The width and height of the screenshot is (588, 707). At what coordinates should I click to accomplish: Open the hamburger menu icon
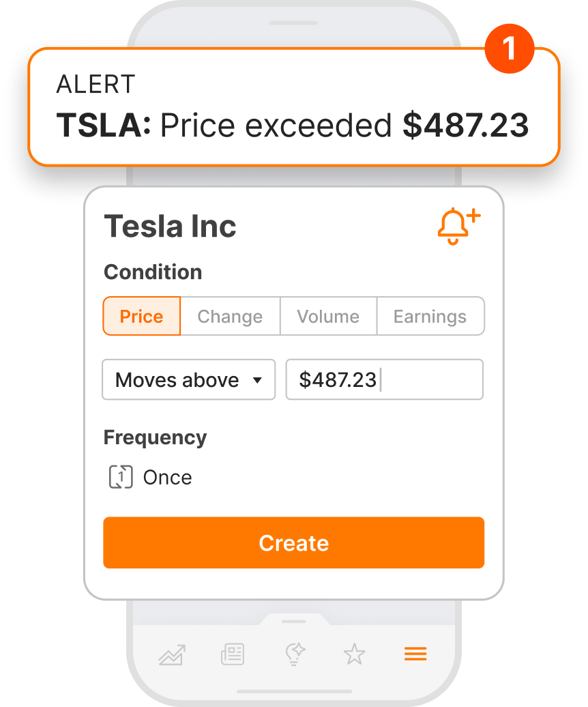click(415, 654)
